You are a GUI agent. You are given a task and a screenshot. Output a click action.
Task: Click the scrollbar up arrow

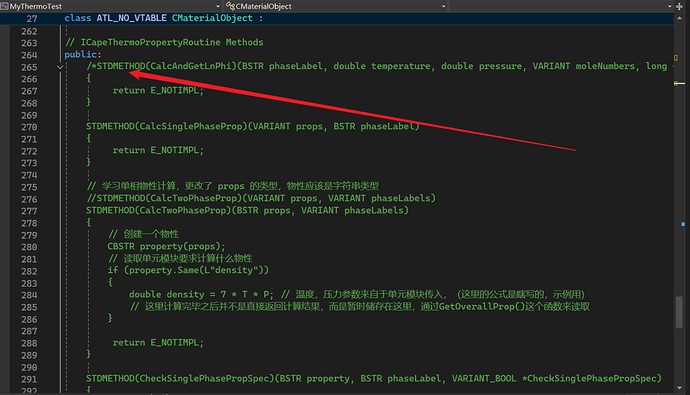679,18
